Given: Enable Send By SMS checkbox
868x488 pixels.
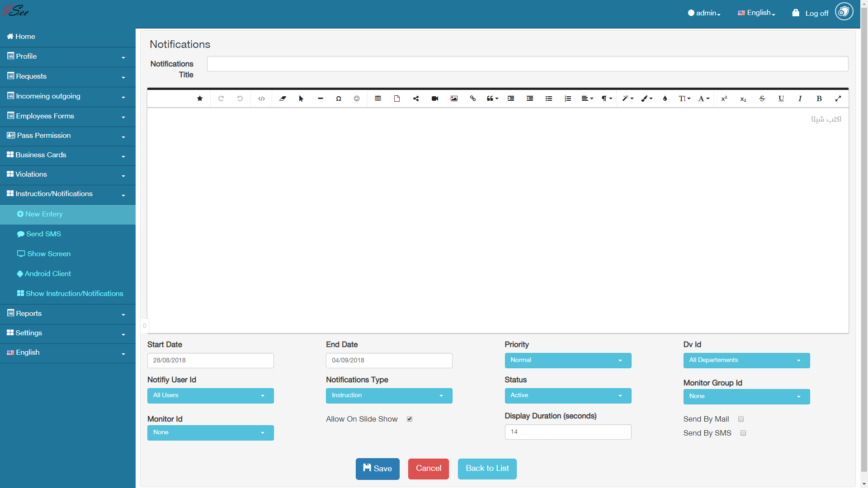Looking at the screenshot, I should coord(743,433).
